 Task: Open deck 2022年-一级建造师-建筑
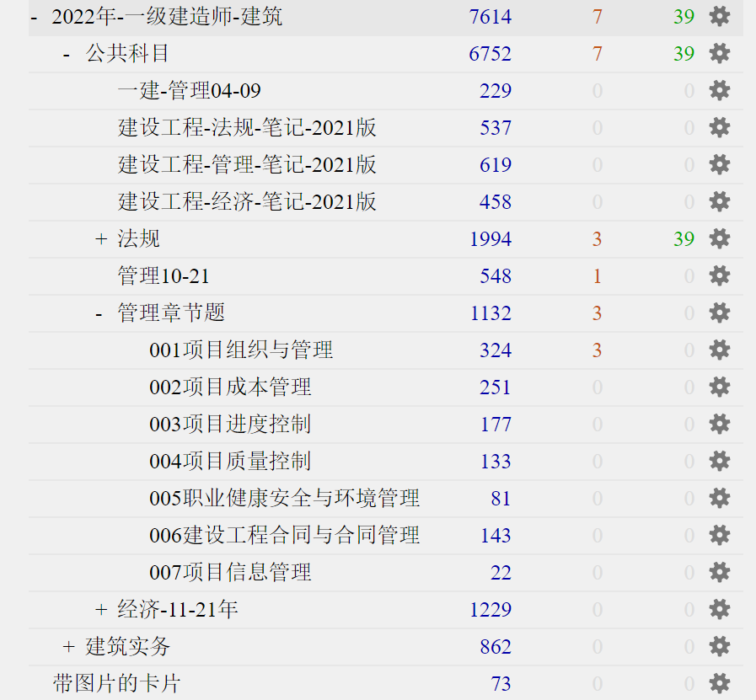167,17
